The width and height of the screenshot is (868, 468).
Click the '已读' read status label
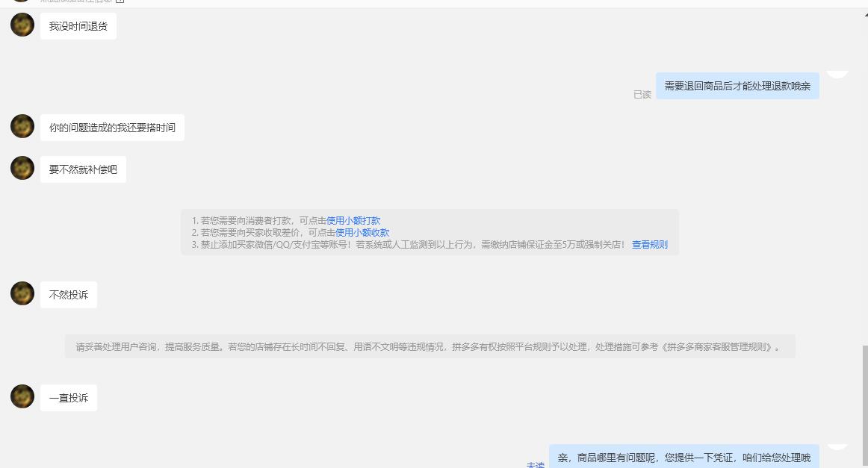(x=642, y=94)
